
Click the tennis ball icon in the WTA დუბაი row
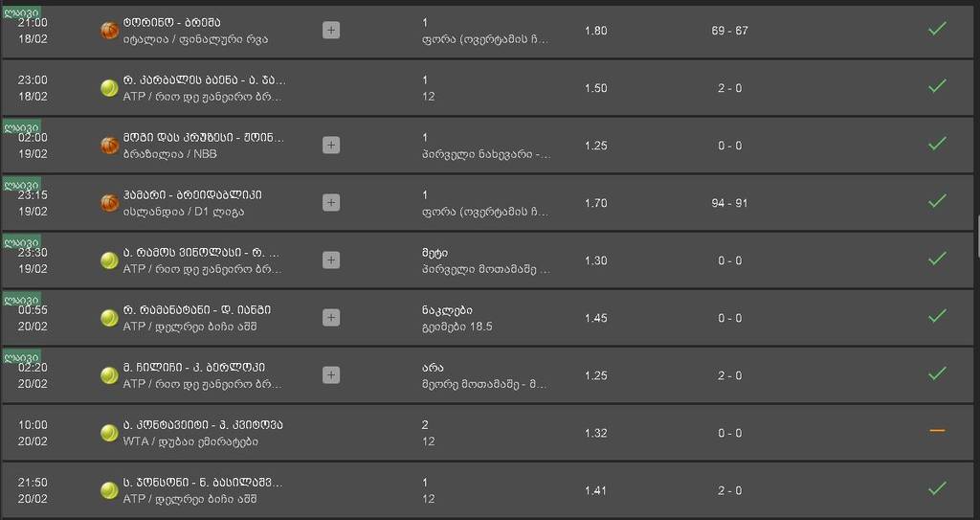[x=109, y=433]
